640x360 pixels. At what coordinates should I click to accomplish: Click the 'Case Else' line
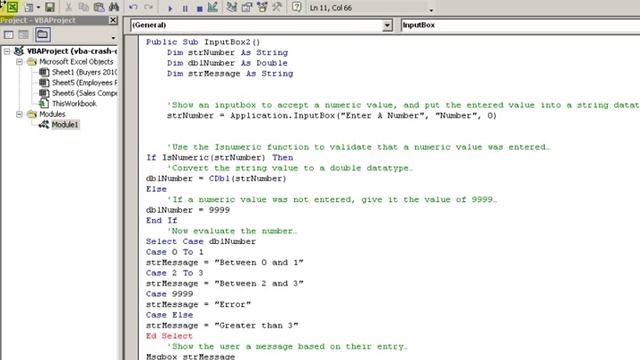[169, 315]
